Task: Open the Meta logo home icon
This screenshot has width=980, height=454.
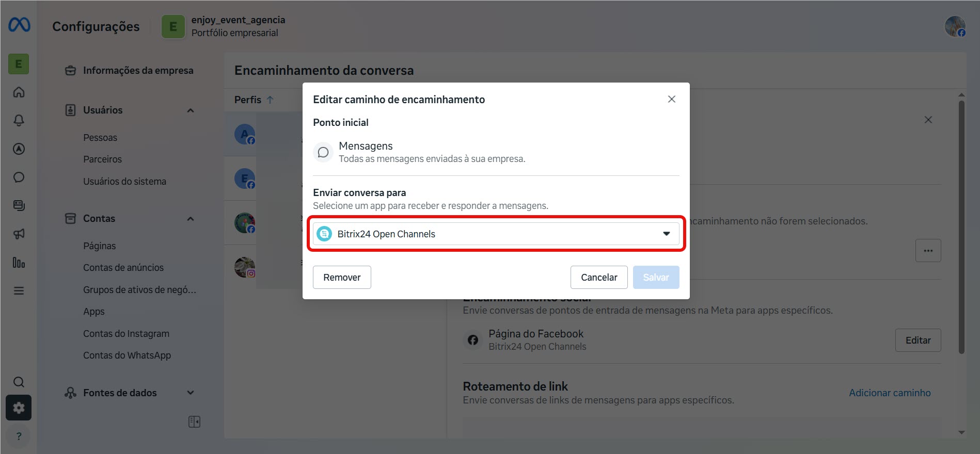Action: [x=19, y=25]
